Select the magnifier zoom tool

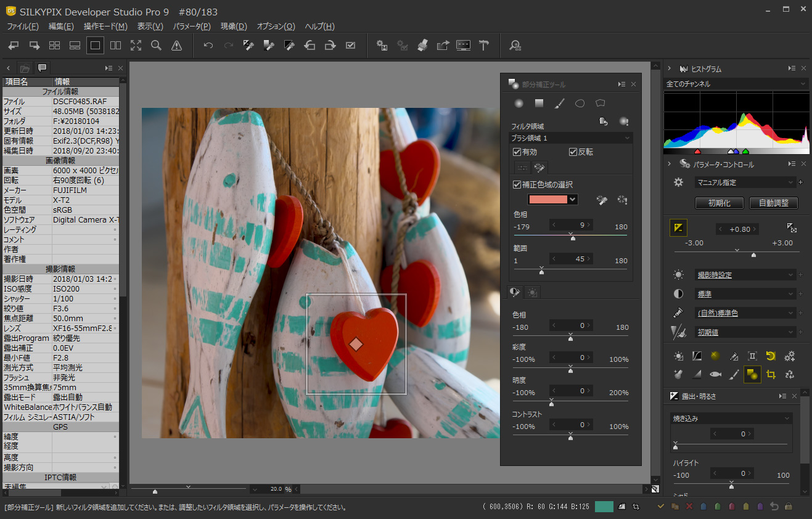pos(156,45)
